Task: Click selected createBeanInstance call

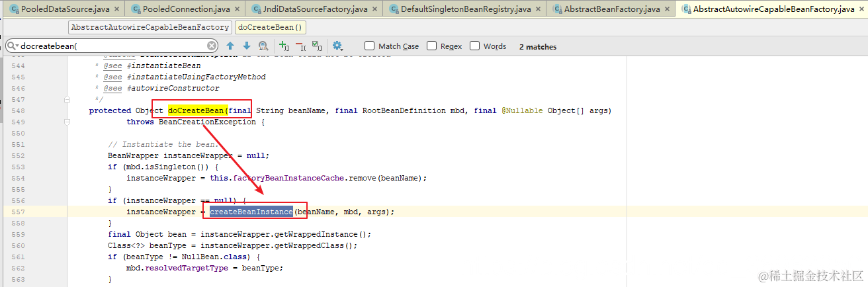Action: point(251,212)
